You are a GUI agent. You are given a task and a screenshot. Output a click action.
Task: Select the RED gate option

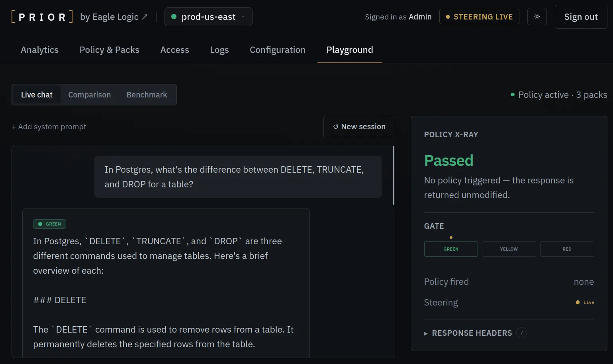pyautogui.click(x=567, y=249)
